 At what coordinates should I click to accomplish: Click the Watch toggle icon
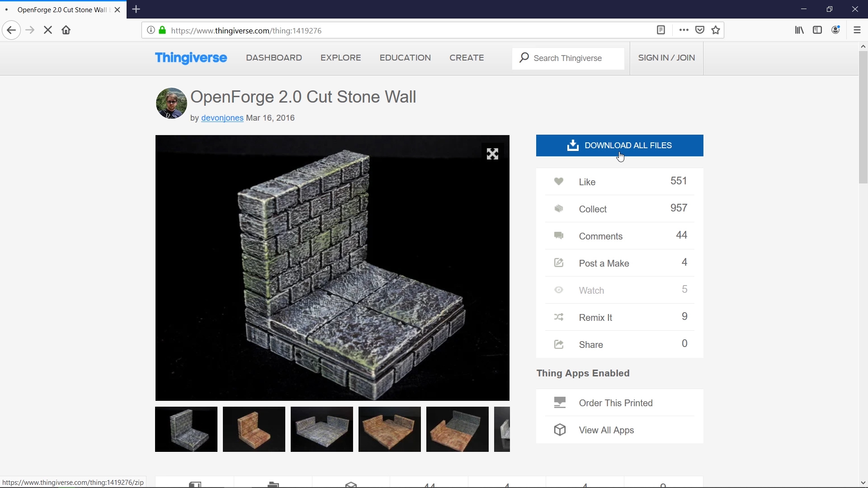pyautogui.click(x=559, y=290)
